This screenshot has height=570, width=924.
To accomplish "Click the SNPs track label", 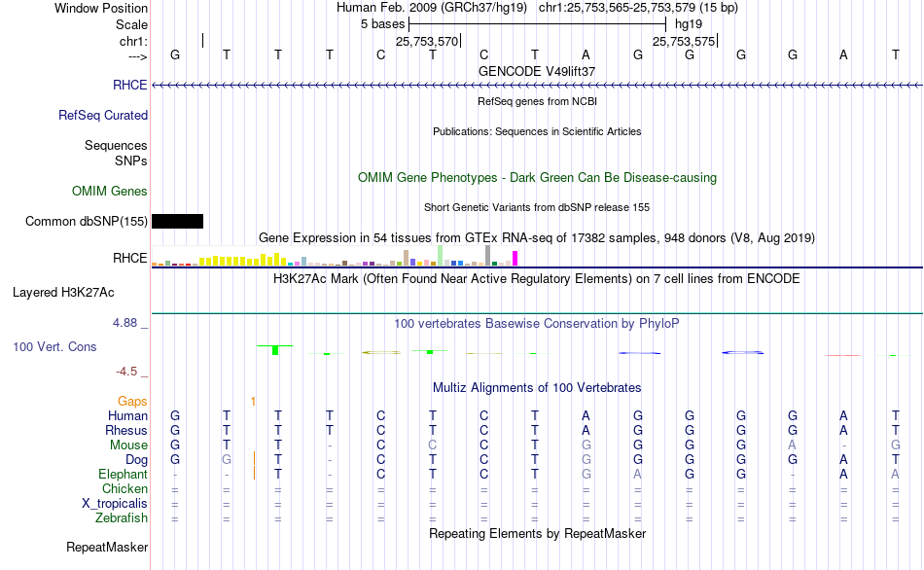I will click(131, 160).
